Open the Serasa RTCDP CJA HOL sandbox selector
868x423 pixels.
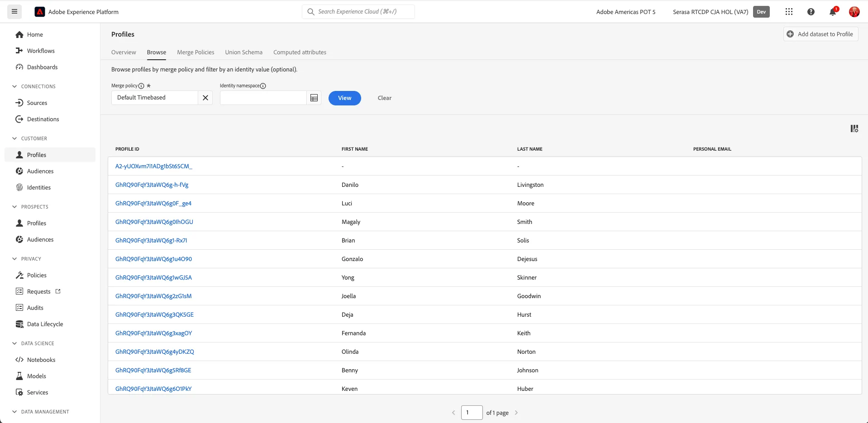point(711,12)
